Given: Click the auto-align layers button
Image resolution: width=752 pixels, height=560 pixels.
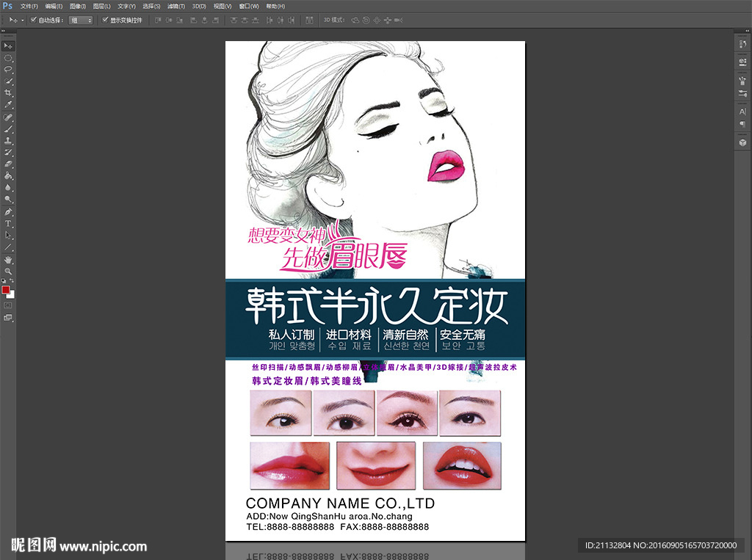Looking at the screenshot, I should (309, 20).
